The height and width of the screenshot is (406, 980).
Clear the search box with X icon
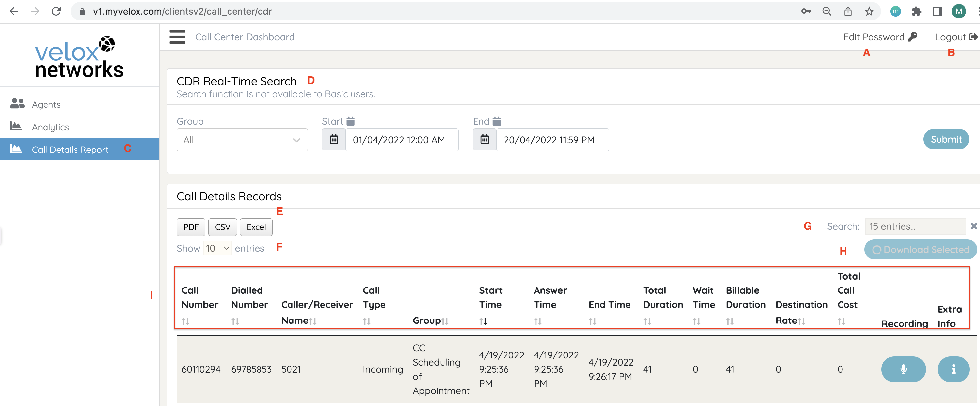(x=973, y=226)
